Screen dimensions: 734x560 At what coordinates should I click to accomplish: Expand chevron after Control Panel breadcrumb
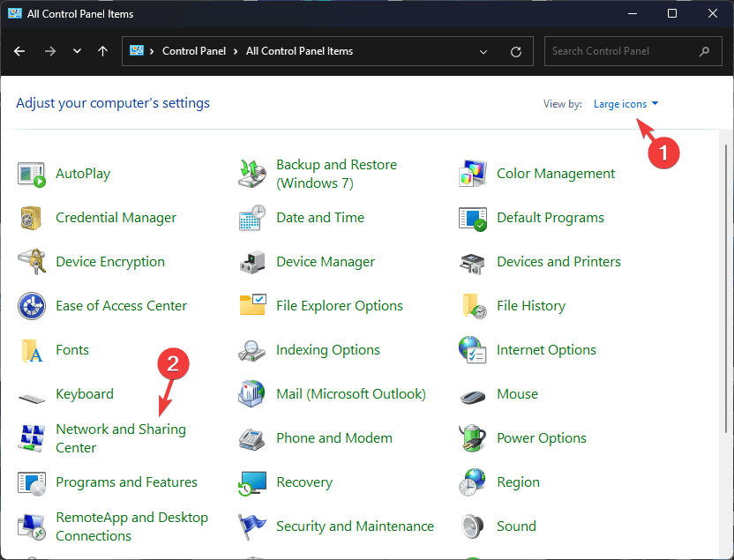[x=236, y=51]
